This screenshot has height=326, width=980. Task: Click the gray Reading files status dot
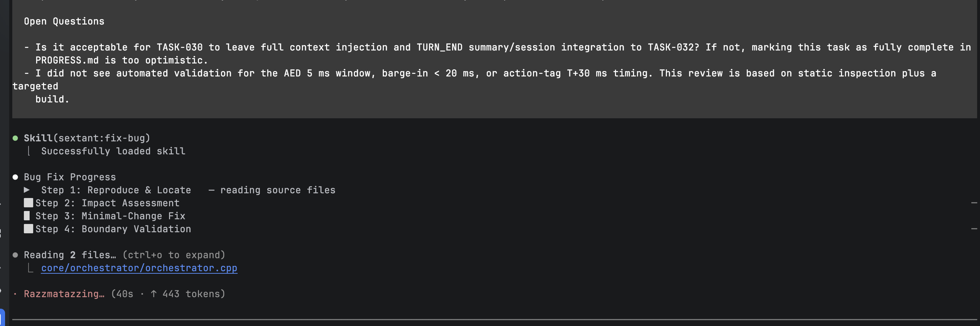point(15,255)
